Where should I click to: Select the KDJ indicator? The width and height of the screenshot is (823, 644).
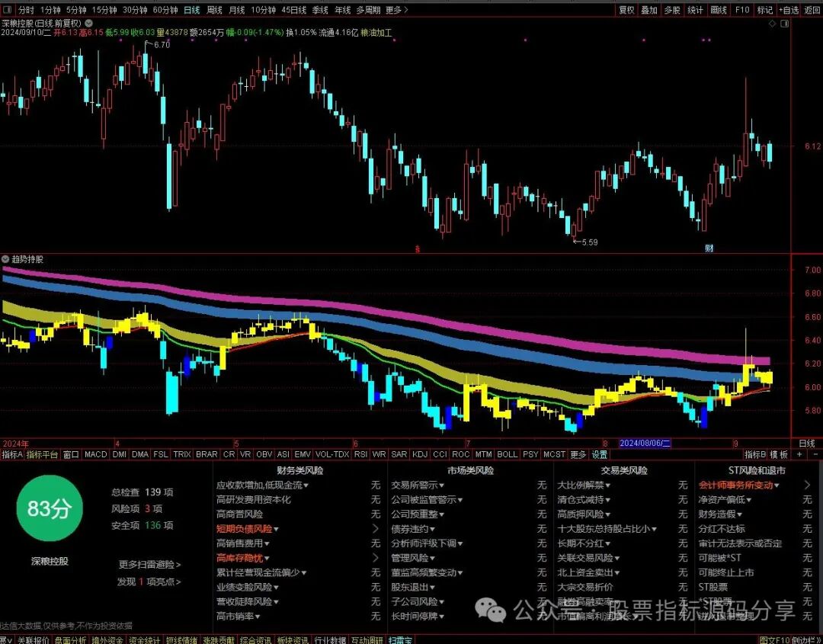coord(420,454)
